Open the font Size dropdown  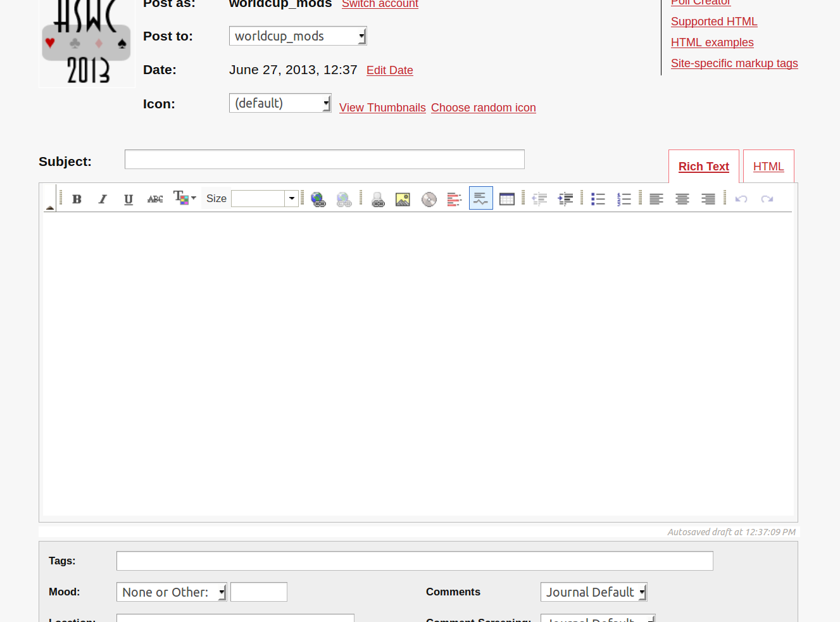tap(291, 199)
